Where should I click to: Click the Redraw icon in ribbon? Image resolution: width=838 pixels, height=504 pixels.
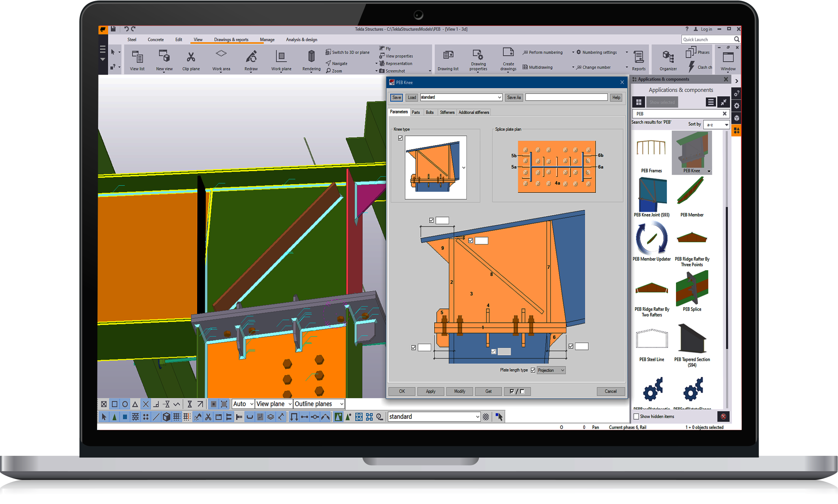point(251,57)
